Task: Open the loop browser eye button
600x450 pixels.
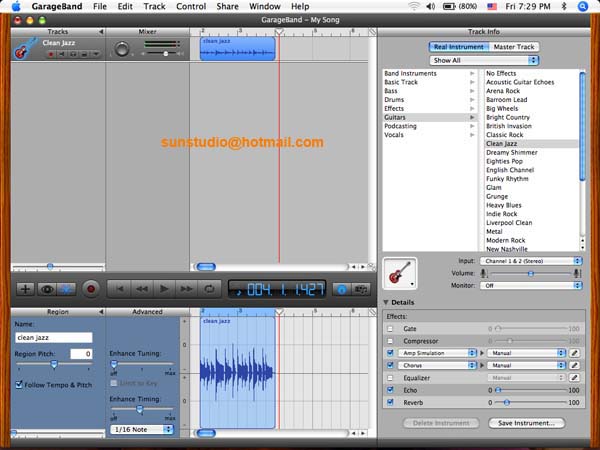Action: [x=47, y=289]
